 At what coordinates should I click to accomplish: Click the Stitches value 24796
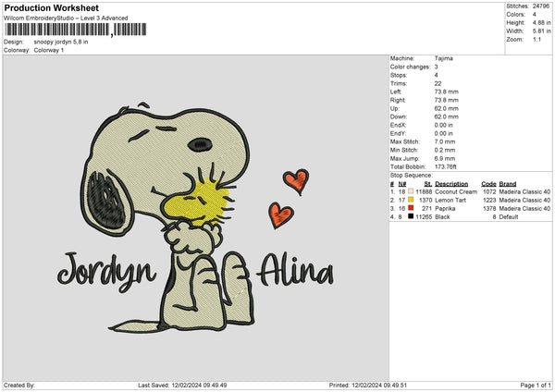click(x=541, y=6)
